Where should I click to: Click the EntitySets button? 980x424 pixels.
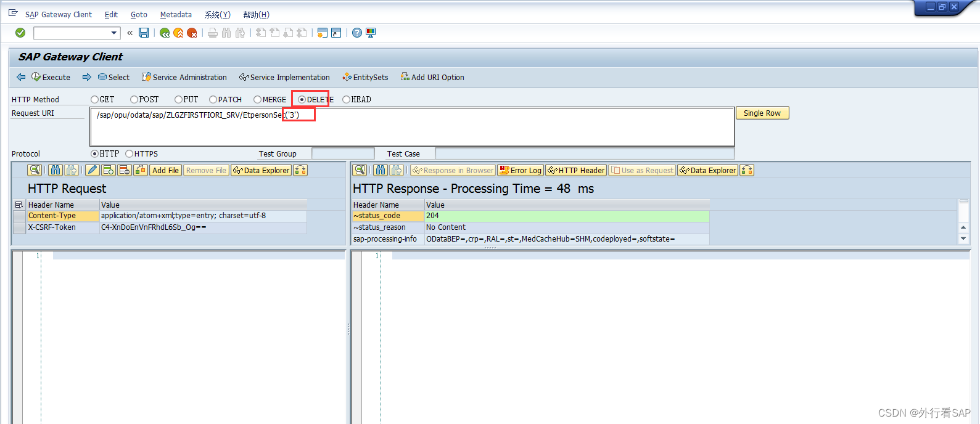pyautogui.click(x=365, y=77)
